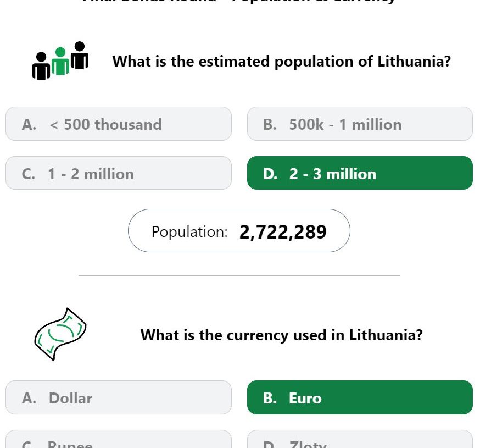Choose Dollar as the currency answer

click(x=119, y=398)
